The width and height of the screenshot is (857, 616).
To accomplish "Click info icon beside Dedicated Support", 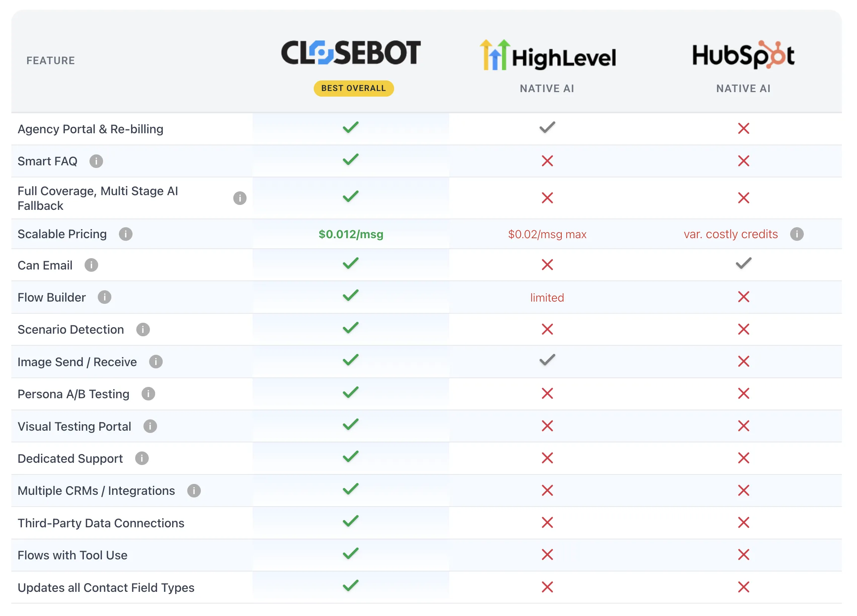I will pos(142,459).
